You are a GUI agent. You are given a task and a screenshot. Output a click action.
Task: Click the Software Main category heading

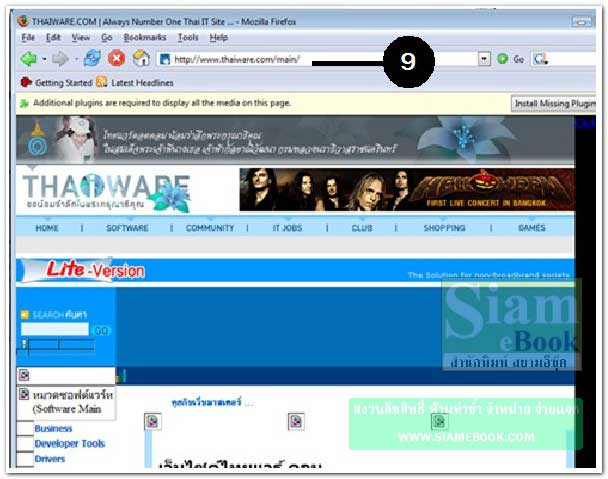pyautogui.click(x=73, y=402)
